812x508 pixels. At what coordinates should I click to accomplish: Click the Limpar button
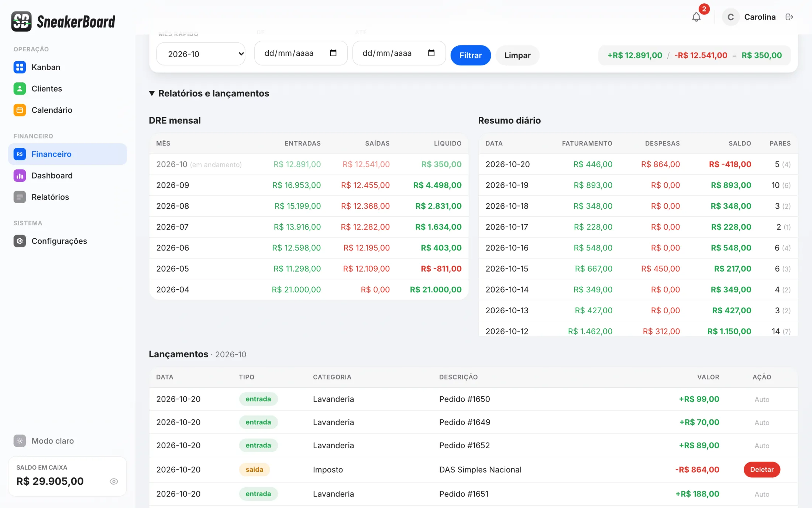point(517,55)
